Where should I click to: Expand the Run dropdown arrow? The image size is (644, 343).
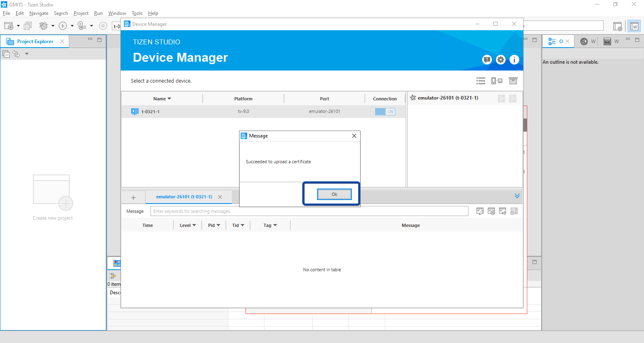pyautogui.click(x=72, y=26)
